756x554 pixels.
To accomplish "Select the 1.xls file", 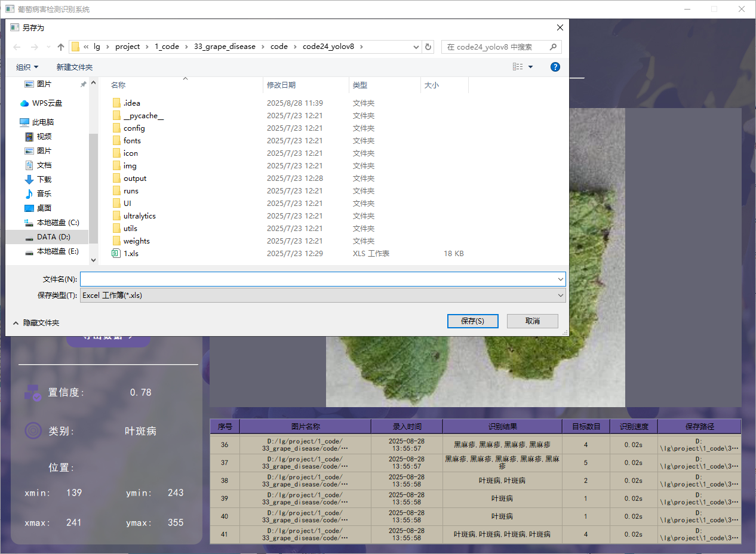I will (125, 254).
